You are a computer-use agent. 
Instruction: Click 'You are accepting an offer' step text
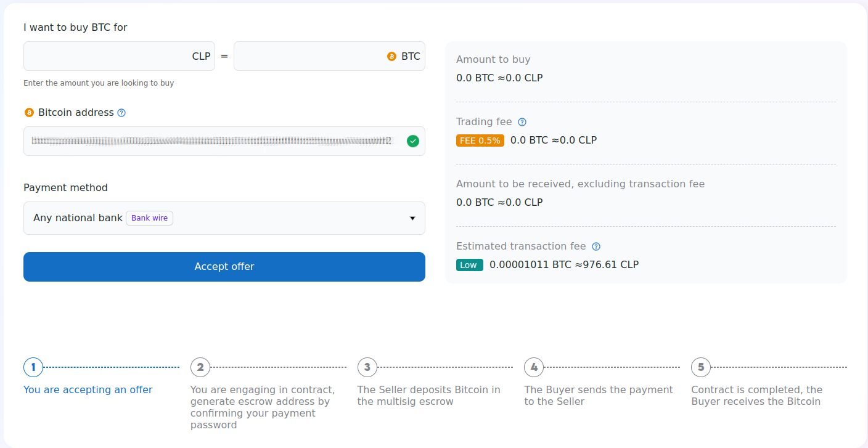tap(88, 389)
